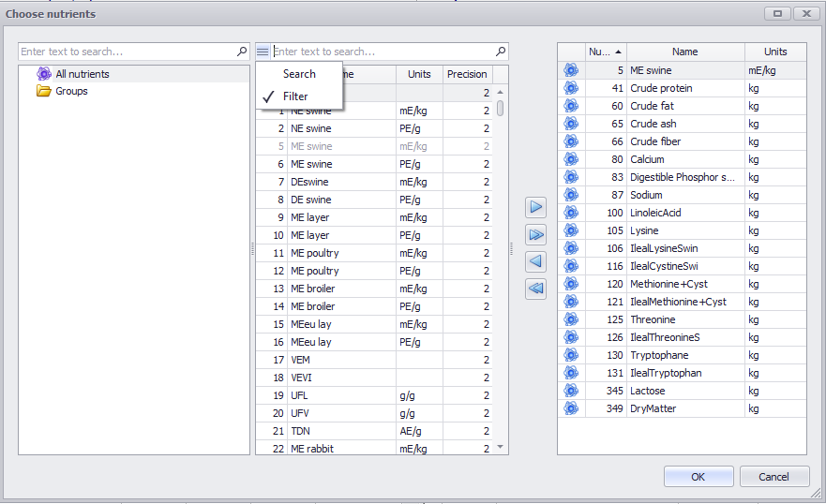826x504 pixels.
Task: Select ME layer mE/kg row number 9
Action: (x=374, y=217)
